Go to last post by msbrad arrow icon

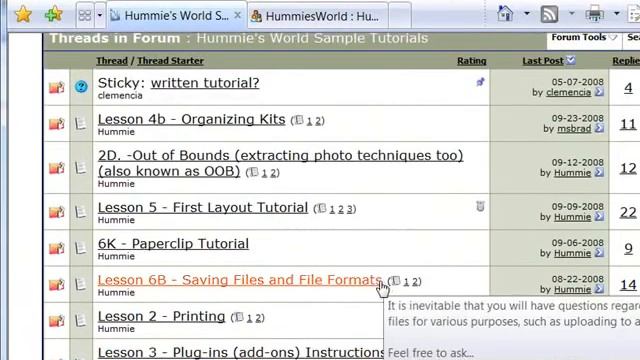[599, 128]
